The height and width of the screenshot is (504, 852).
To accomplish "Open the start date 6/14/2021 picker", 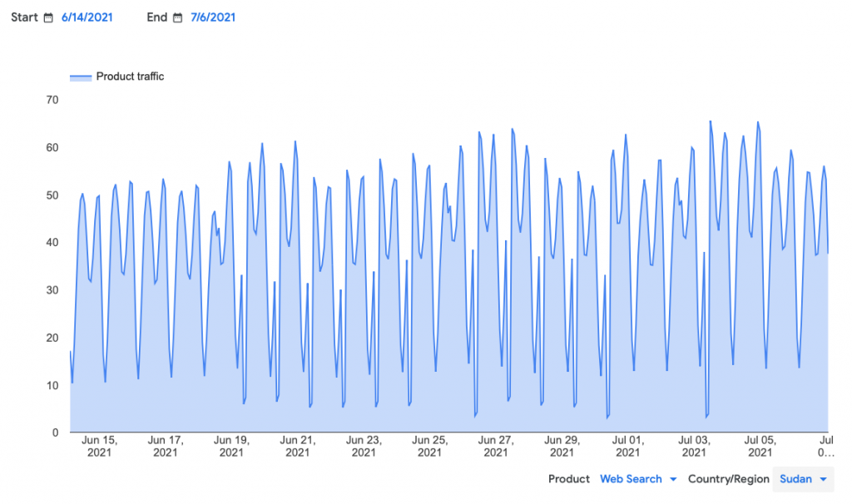I will click(x=87, y=17).
